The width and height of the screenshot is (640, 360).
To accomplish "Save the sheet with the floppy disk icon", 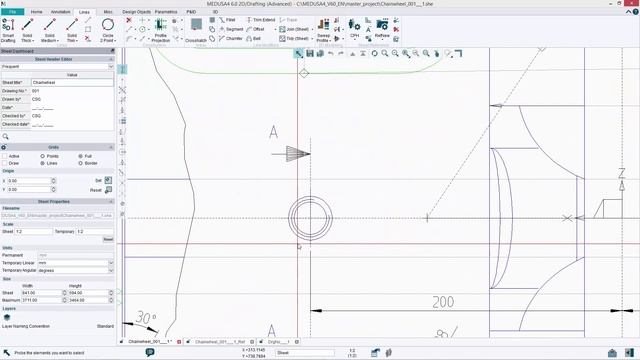I will [x=310, y=53].
